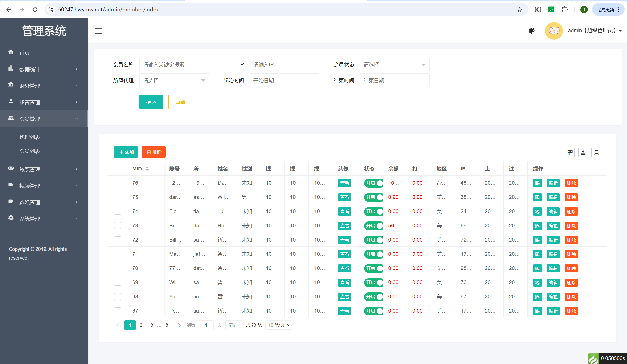627x364 pixels.
Task: Click the 开始日期 start date field
Action: coord(284,80)
